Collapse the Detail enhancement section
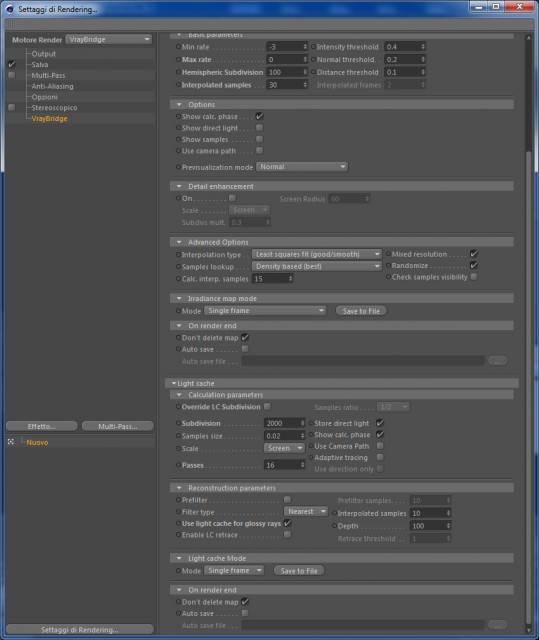Image resolution: width=539 pixels, height=640 pixels. click(179, 186)
